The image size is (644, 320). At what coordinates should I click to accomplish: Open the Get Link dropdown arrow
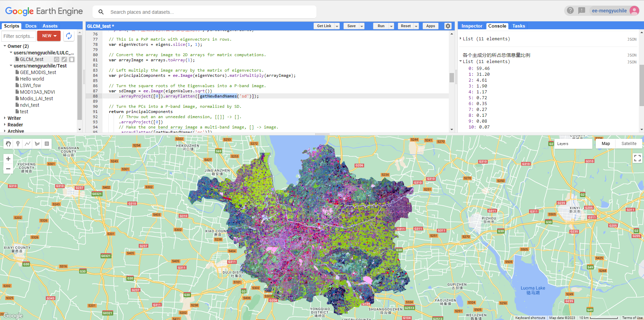click(x=337, y=26)
